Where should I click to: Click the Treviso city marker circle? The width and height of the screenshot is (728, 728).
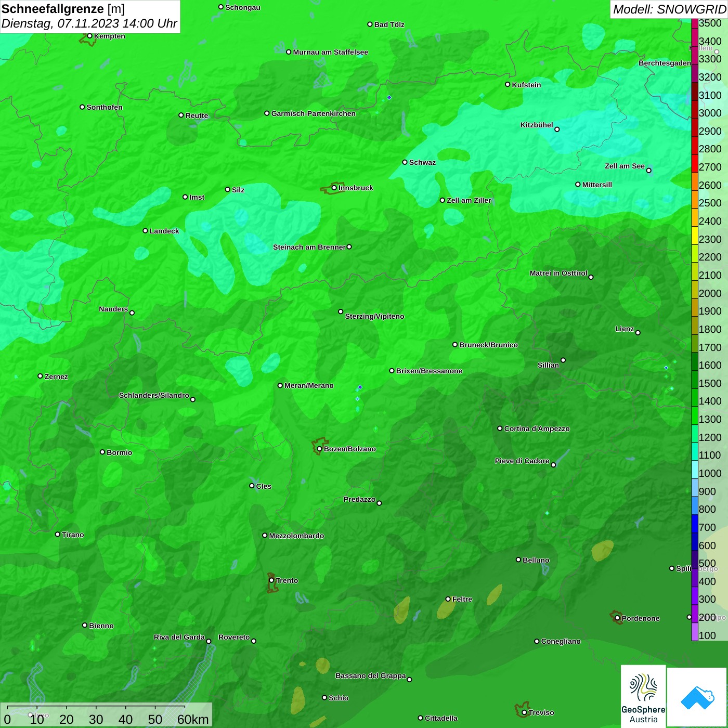524,712
